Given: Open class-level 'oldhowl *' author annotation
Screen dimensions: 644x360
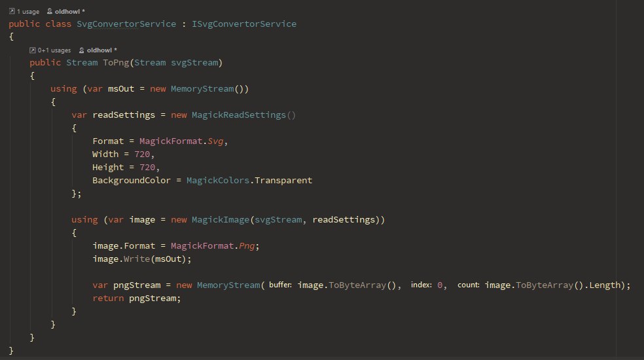Looking at the screenshot, I should 70,12.
